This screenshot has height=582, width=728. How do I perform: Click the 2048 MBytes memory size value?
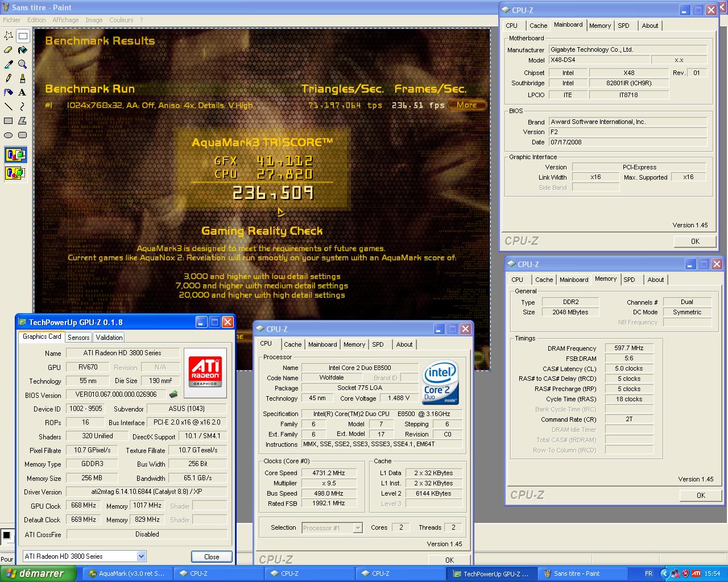[570, 312]
